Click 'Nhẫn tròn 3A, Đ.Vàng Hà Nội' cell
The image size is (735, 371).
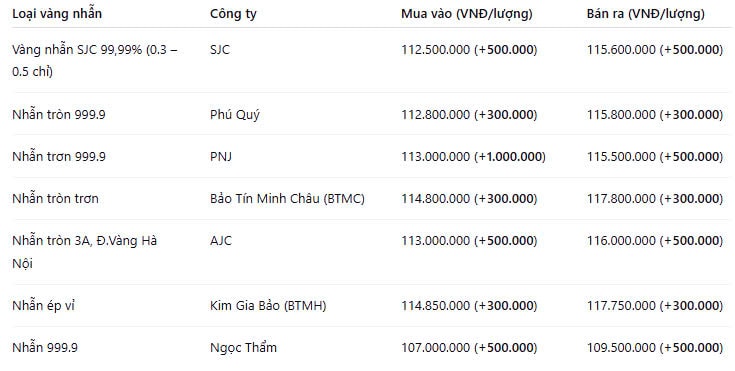click(x=84, y=252)
